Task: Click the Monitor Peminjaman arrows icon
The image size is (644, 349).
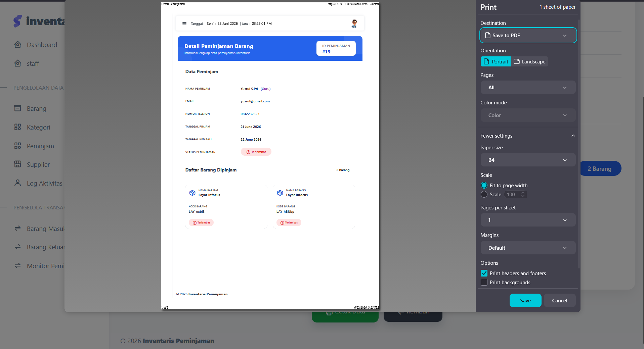Action: [x=18, y=265]
